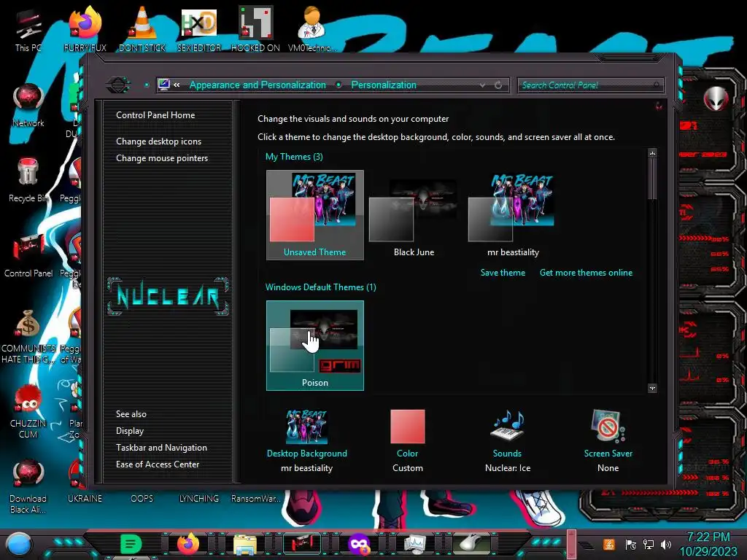Click the back navigation button in Personalization window
The width and height of the screenshot is (747, 560).
118,85
